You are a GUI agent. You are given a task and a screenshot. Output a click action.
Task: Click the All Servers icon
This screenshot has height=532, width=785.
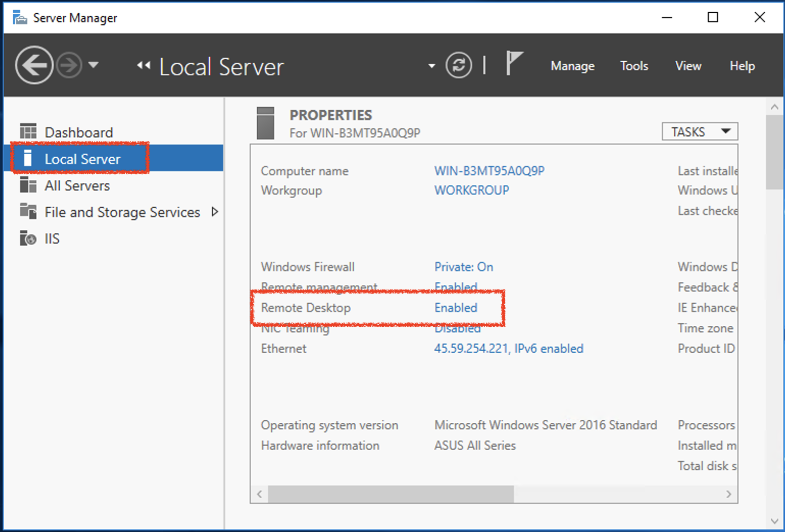pyautogui.click(x=28, y=185)
